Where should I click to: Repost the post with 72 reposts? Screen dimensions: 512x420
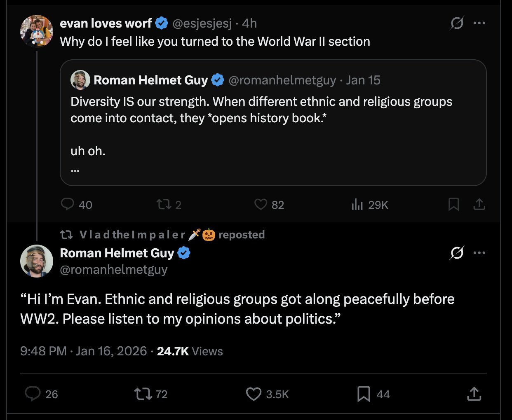[x=143, y=394]
